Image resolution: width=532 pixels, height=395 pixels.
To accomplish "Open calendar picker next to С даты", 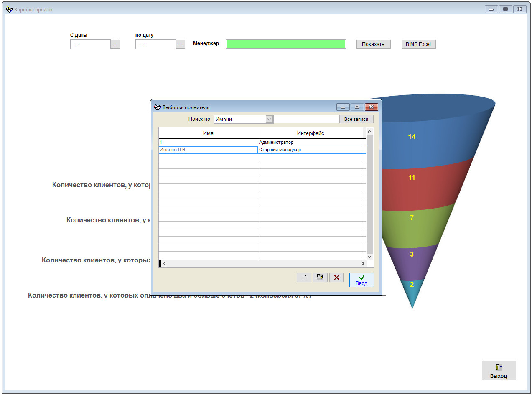I will pyautogui.click(x=115, y=44).
